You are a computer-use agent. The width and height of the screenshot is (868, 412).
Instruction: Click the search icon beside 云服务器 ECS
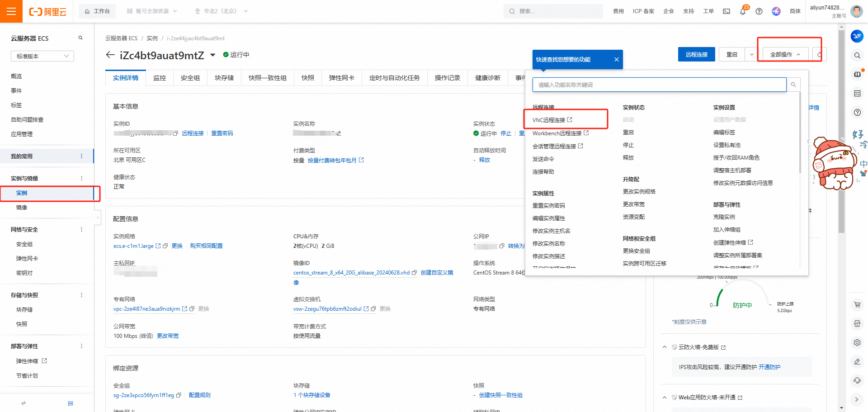[x=80, y=38]
